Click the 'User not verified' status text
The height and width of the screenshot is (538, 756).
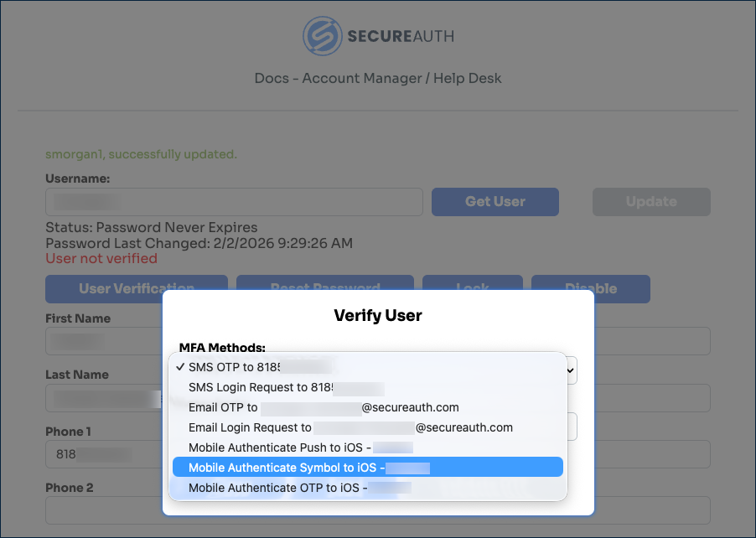click(x=101, y=258)
